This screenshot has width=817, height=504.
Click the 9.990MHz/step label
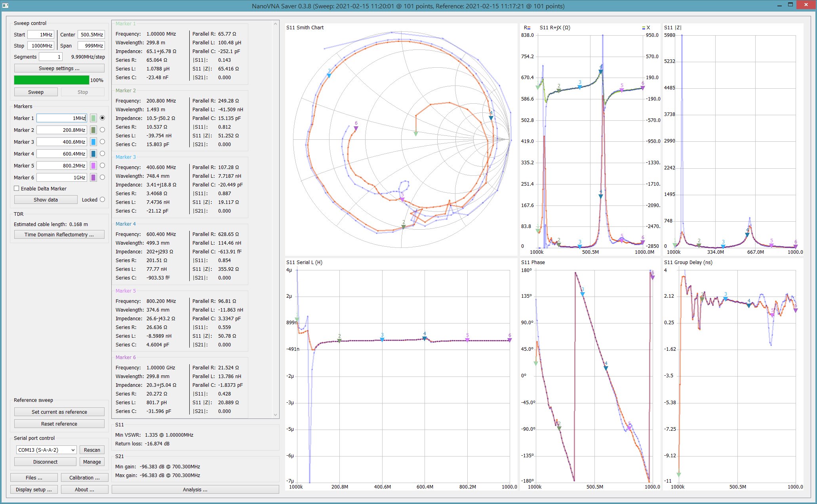pos(88,57)
